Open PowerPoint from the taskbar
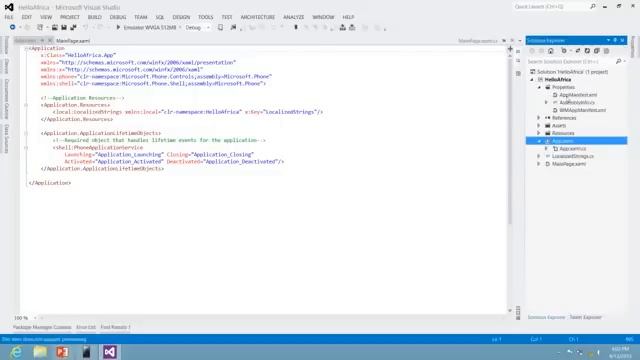 click(x=62, y=352)
